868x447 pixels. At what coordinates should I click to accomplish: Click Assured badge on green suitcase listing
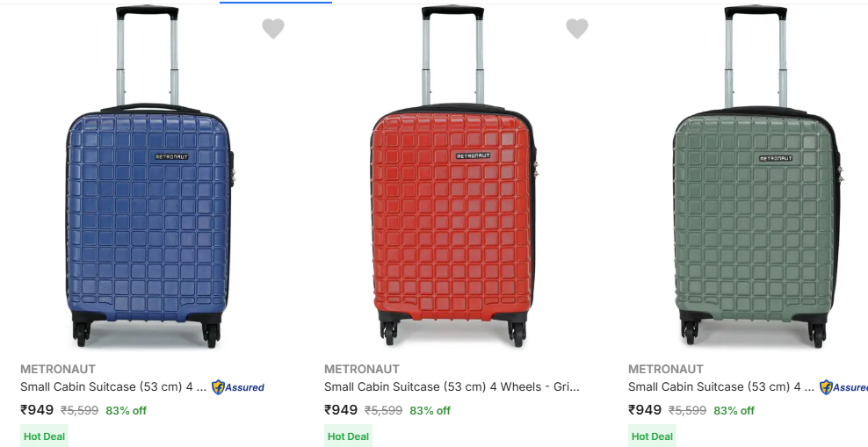(x=843, y=387)
